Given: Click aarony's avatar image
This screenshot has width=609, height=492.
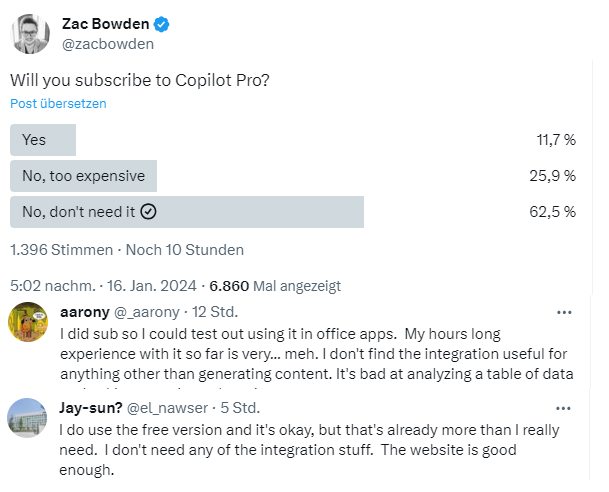Looking at the screenshot, I should [x=29, y=322].
